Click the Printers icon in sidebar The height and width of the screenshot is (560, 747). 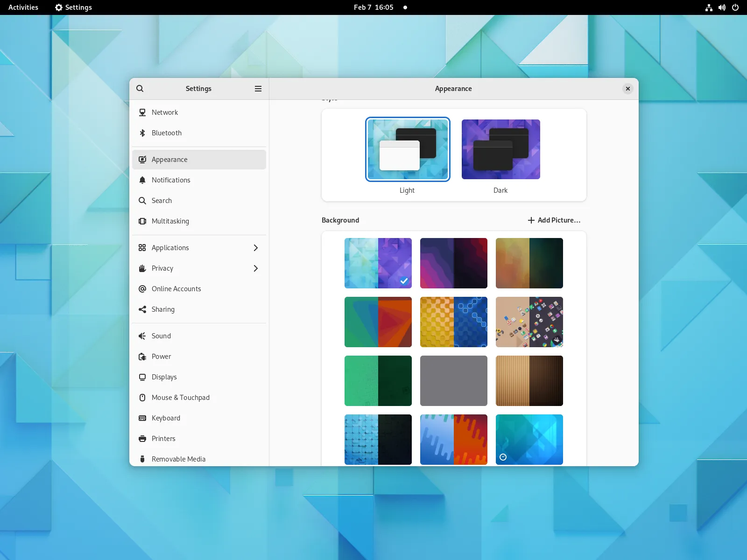point(142,439)
